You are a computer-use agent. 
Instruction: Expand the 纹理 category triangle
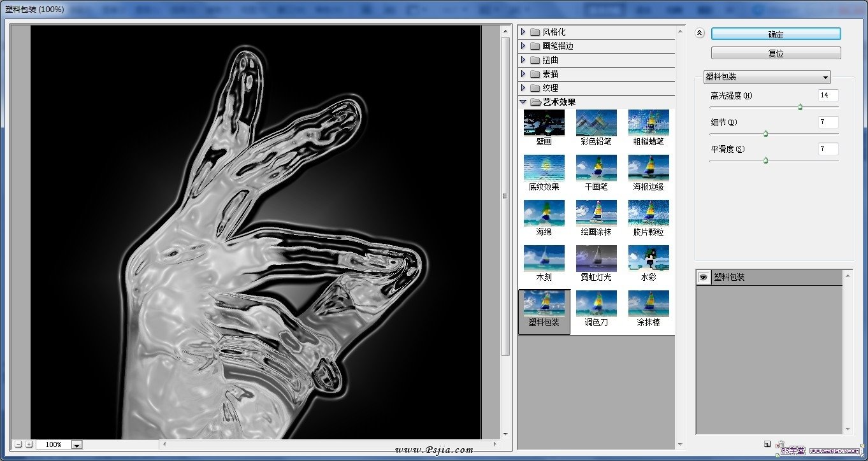click(523, 88)
